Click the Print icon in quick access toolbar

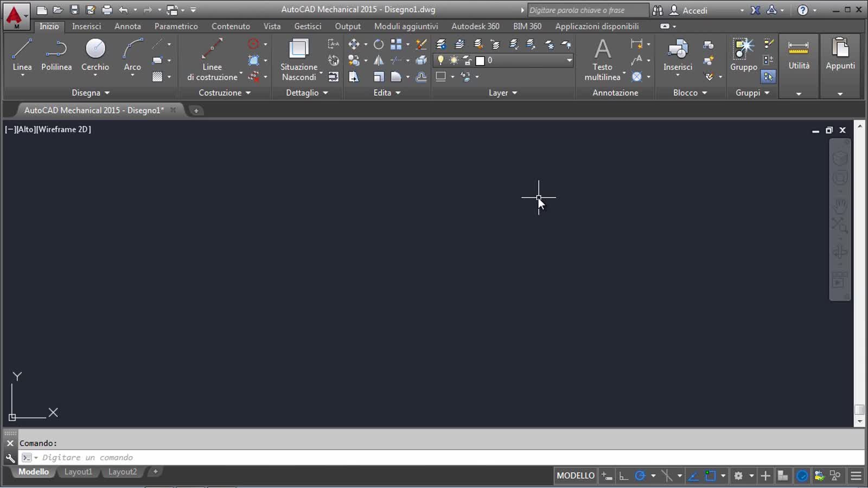107,10
